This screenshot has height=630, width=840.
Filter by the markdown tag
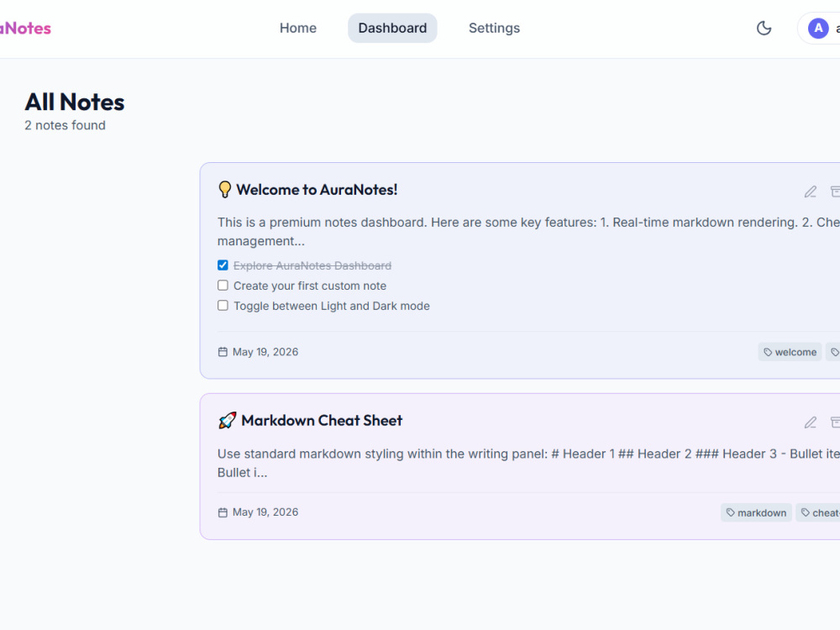(x=757, y=512)
